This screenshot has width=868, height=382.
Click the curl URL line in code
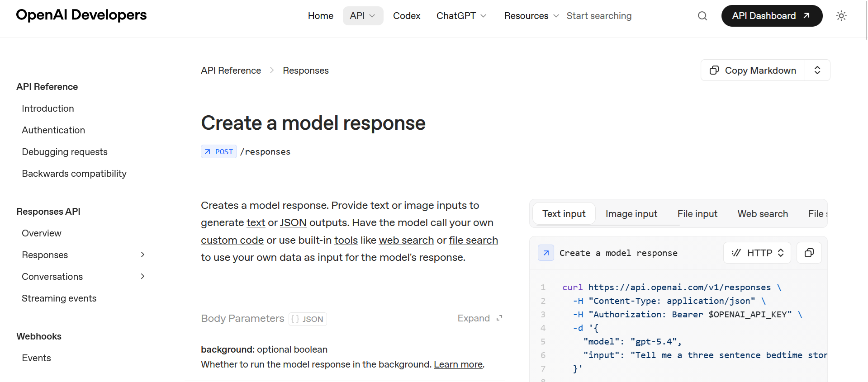[x=672, y=288]
